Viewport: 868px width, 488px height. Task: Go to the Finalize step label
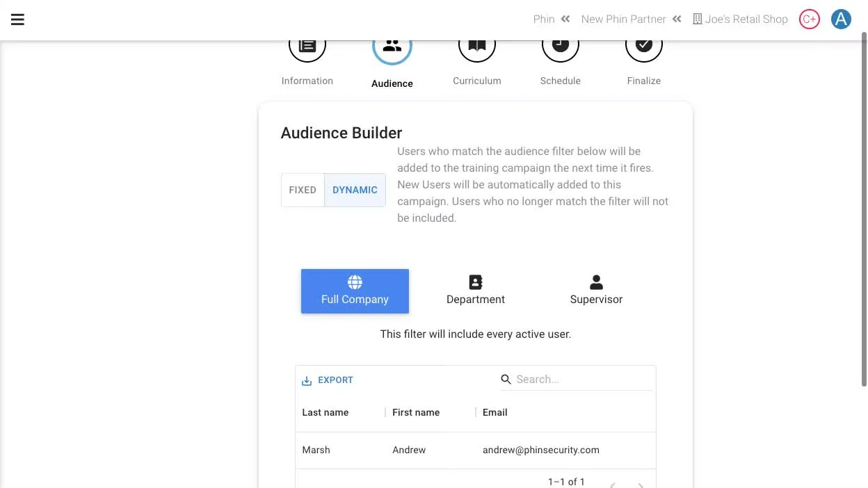click(x=644, y=81)
